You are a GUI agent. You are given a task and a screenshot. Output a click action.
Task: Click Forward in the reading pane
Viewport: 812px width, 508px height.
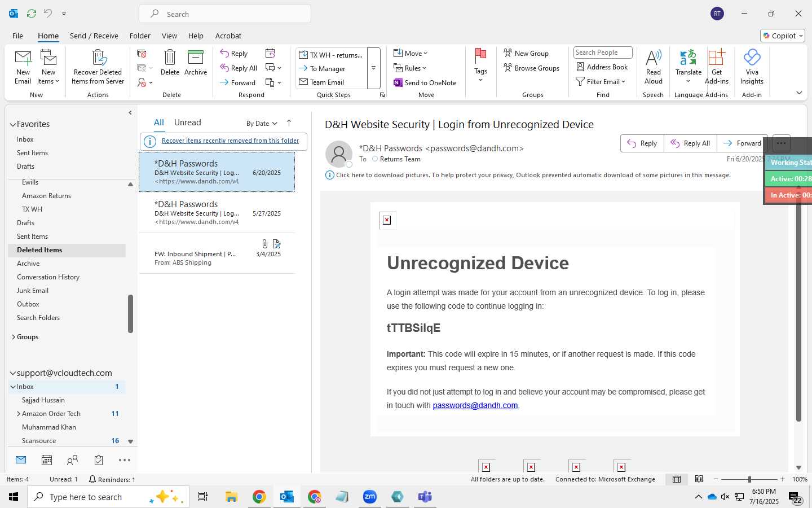click(x=742, y=143)
